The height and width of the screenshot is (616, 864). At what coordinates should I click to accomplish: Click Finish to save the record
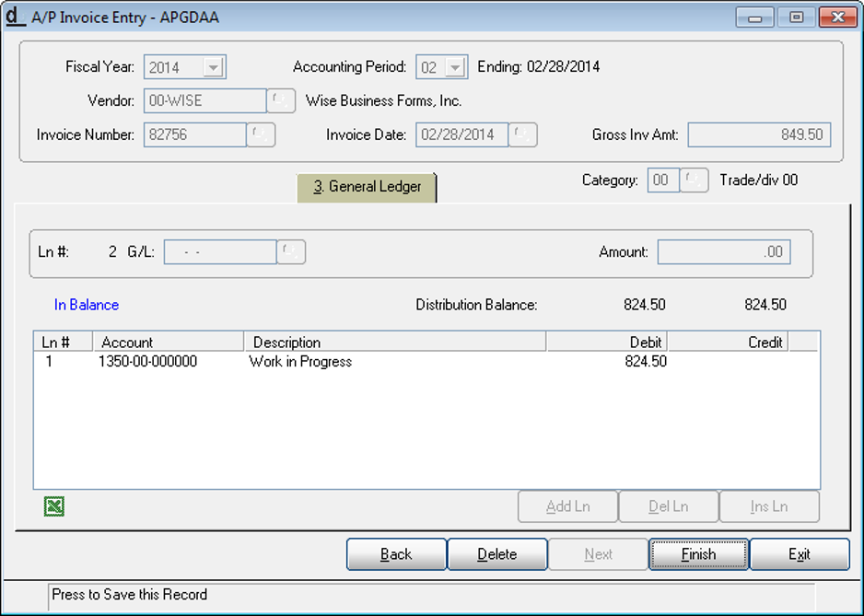point(699,554)
